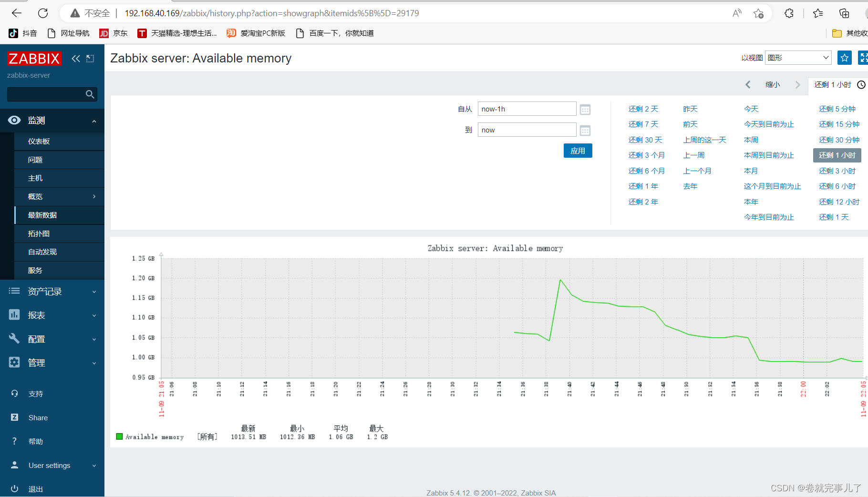The image size is (868, 497).
Task: Open calendar picker for 到 field
Action: click(x=585, y=131)
